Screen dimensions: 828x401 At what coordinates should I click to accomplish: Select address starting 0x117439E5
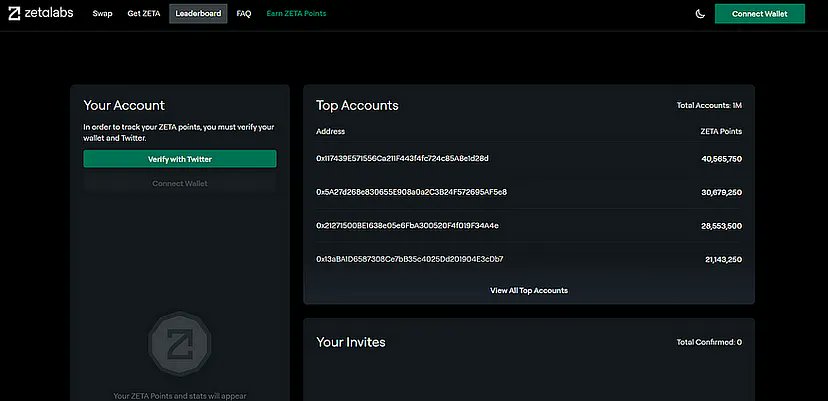(402, 158)
